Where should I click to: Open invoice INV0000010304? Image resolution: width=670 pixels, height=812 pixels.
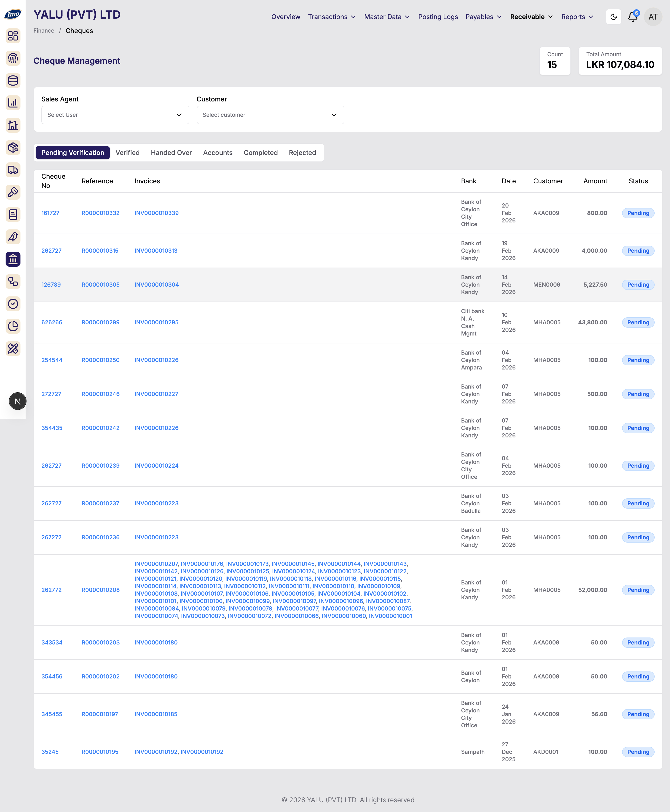click(156, 285)
